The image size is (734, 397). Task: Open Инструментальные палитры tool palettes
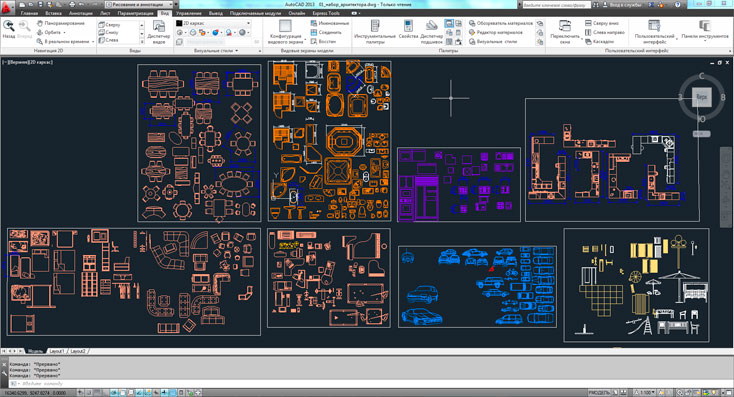pyautogui.click(x=375, y=32)
